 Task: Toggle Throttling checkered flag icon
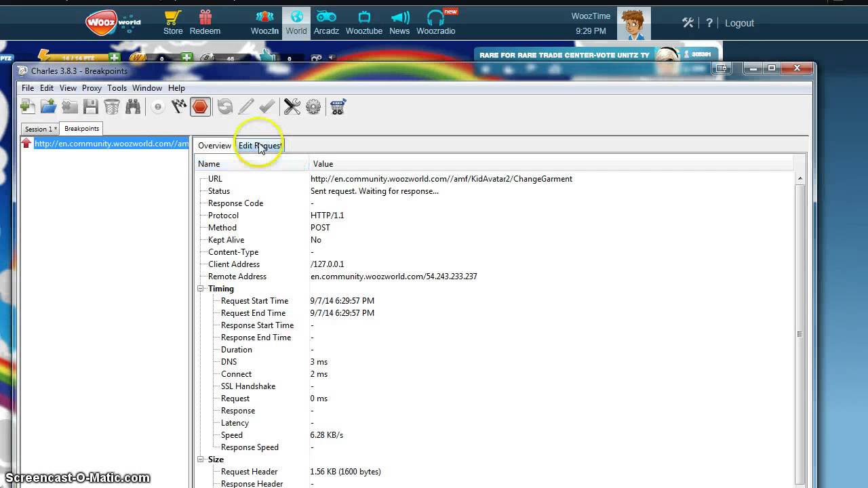pos(179,106)
